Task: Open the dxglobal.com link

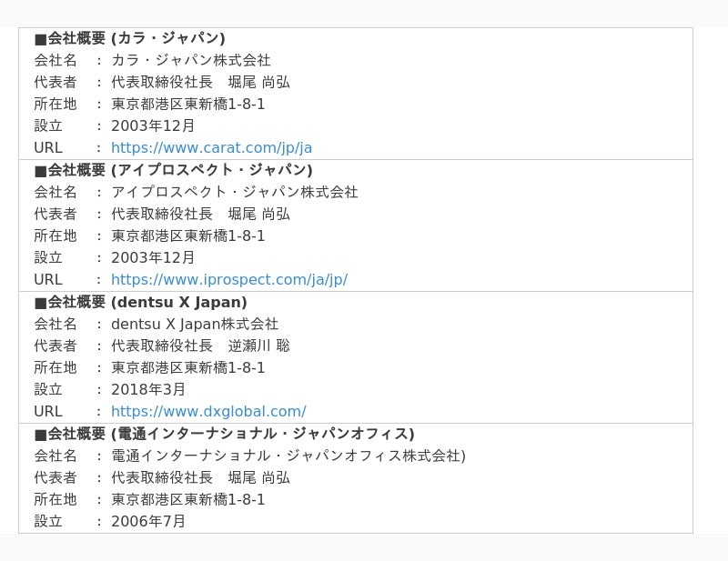Action: coord(208,412)
